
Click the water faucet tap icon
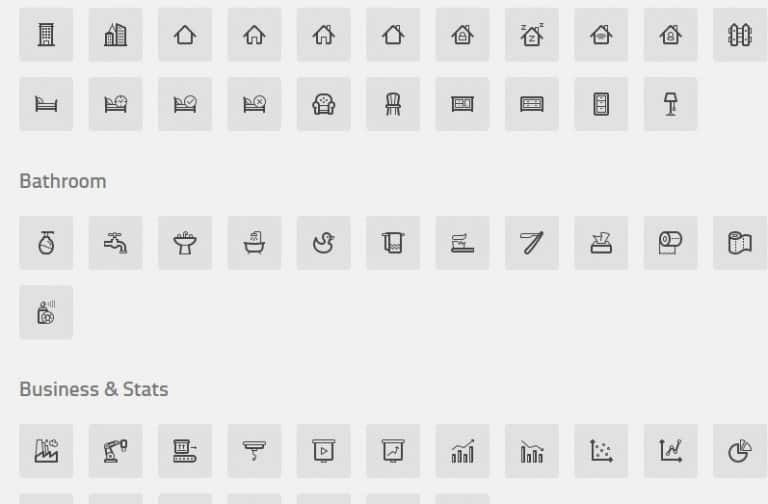click(116, 243)
